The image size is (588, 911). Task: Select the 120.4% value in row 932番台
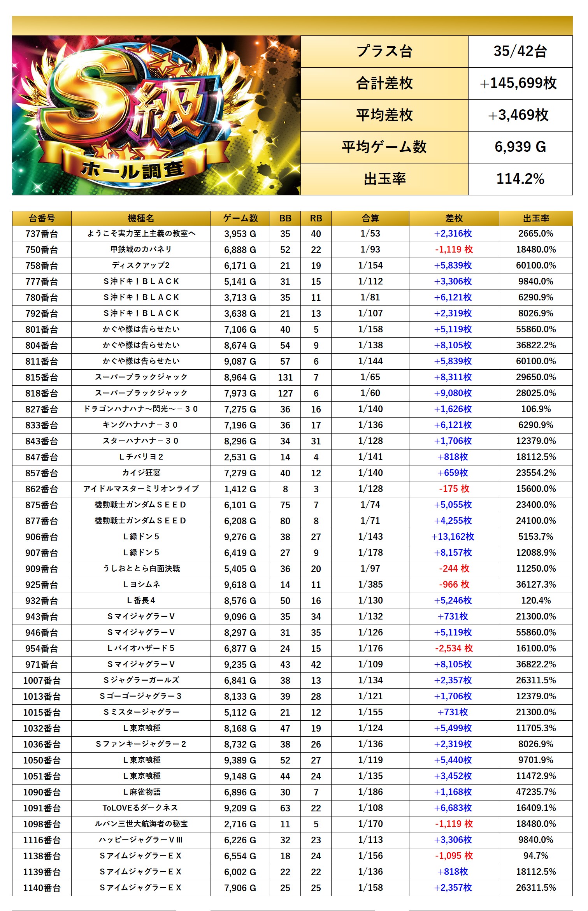coord(536,600)
